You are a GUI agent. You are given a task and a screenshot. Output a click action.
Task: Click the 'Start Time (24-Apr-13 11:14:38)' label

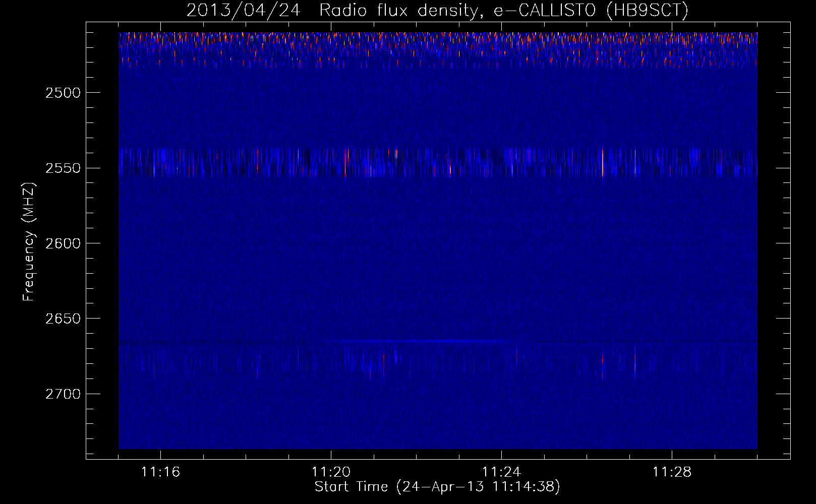437,487
